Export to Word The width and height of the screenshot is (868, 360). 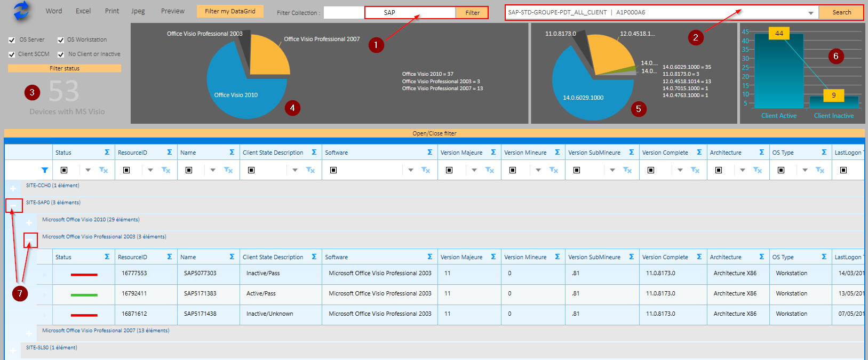54,11
